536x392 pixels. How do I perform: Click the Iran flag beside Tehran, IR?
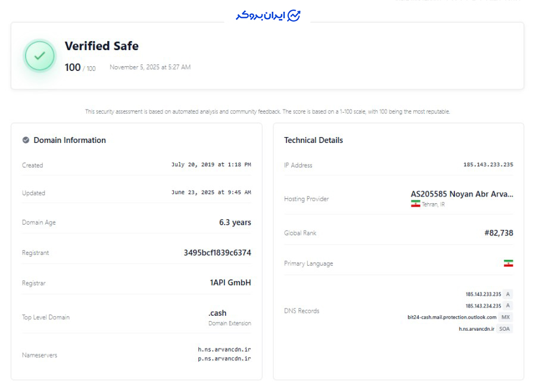pyautogui.click(x=415, y=204)
